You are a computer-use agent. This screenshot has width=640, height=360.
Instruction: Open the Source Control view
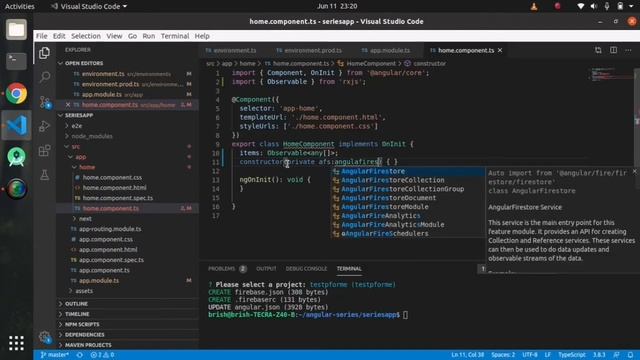(x=44, y=102)
